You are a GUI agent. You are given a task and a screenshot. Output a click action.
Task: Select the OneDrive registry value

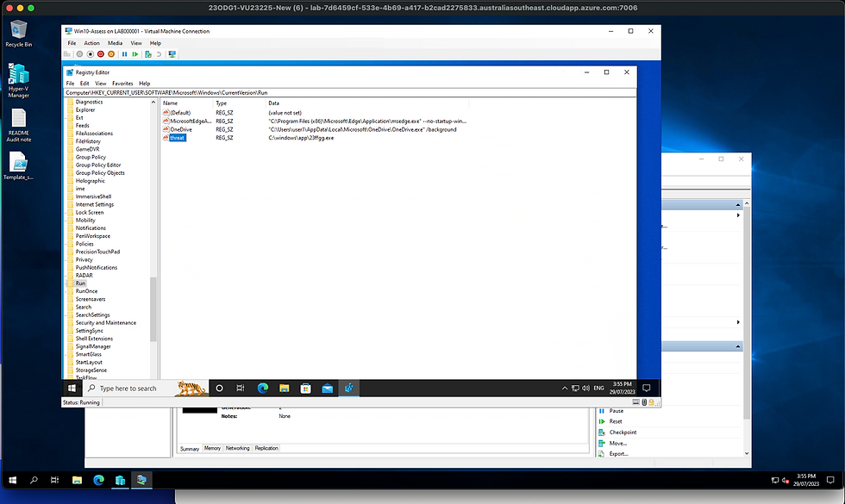click(181, 130)
